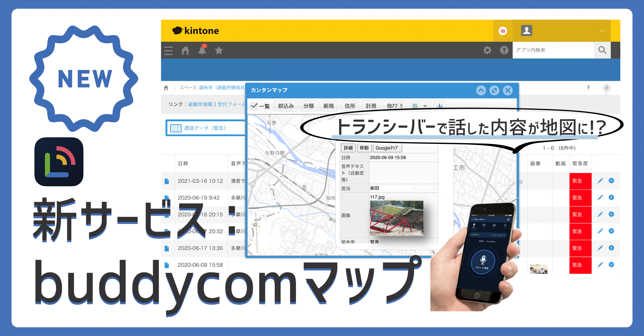
Task: Click the 動画 column header
Action: point(561,164)
